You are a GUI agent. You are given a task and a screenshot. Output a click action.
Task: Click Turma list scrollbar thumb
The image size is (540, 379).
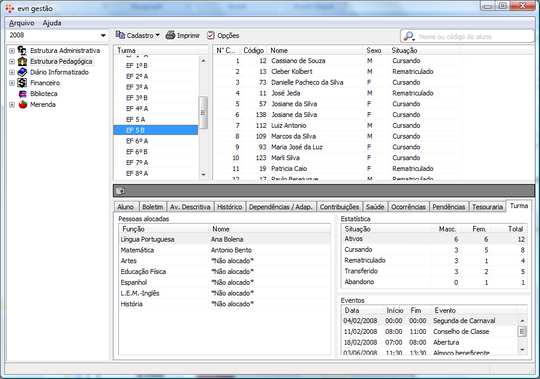coord(203,113)
